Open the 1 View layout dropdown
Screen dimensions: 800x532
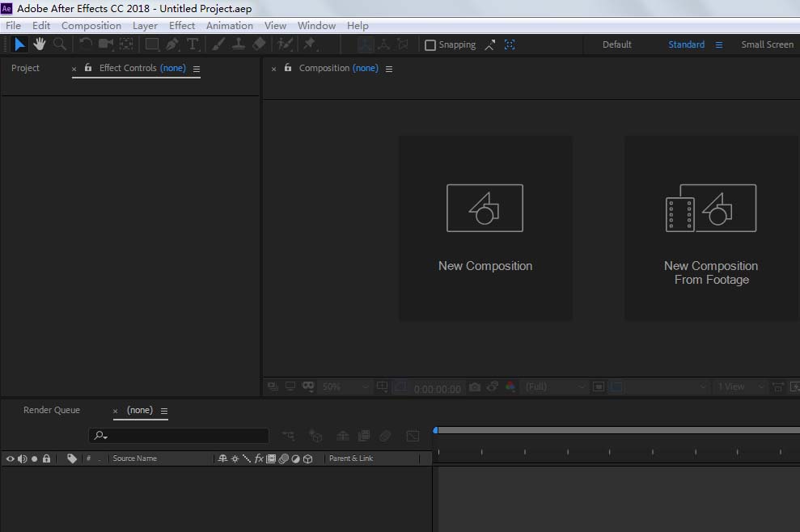tap(739, 387)
